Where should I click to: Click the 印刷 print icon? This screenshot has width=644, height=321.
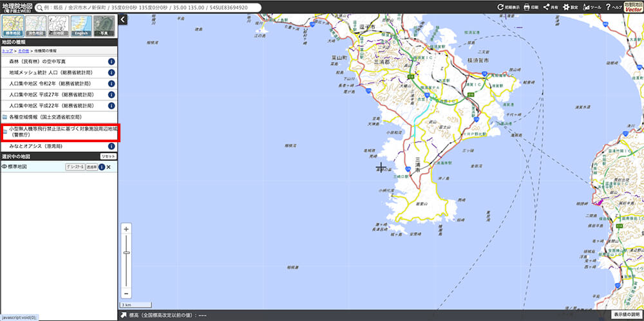click(x=530, y=7)
